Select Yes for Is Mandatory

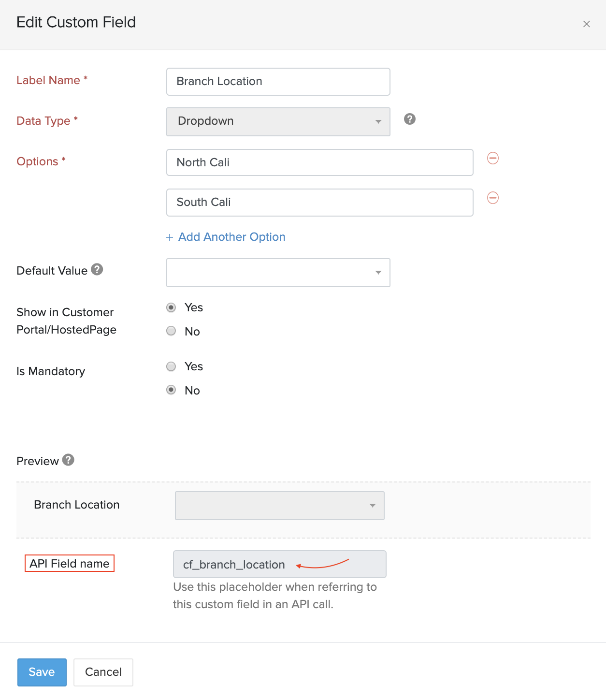pos(171,366)
